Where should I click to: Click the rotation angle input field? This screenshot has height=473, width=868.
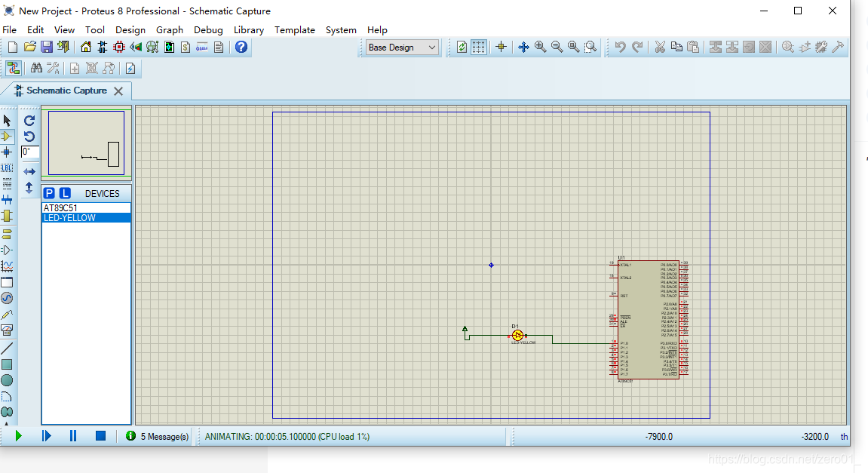click(30, 152)
